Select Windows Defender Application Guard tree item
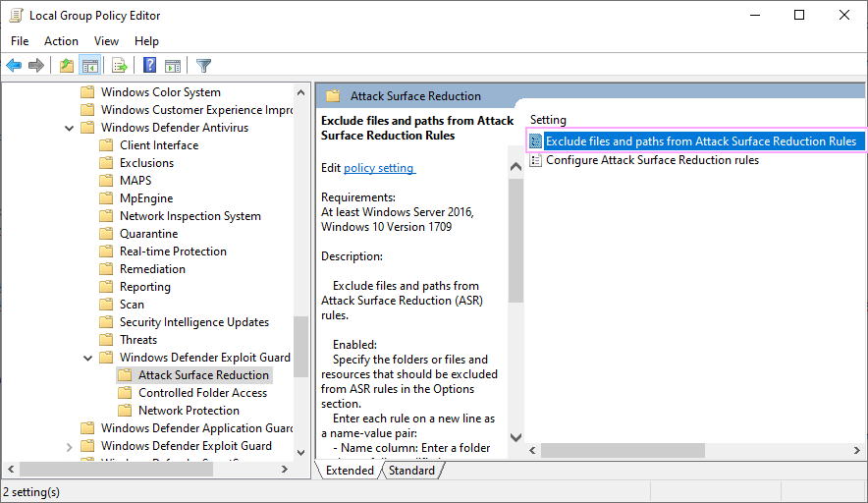This screenshot has height=503, width=868. (x=196, y=428)
